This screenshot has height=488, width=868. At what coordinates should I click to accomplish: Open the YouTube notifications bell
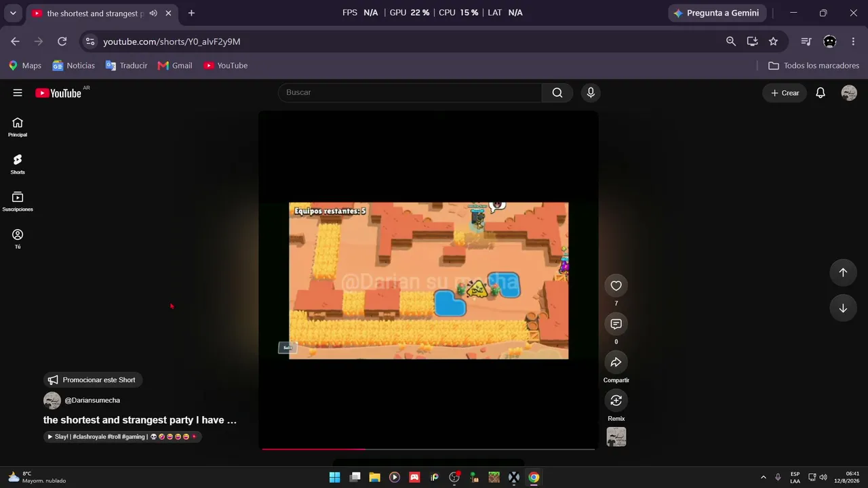point(821,93)
